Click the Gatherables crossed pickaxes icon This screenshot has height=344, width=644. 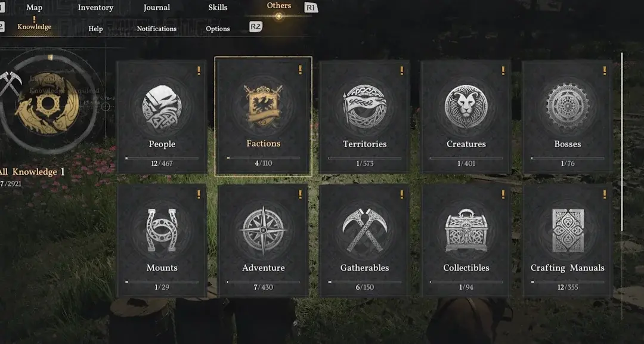pyautogui.click(x=365, y=230)
